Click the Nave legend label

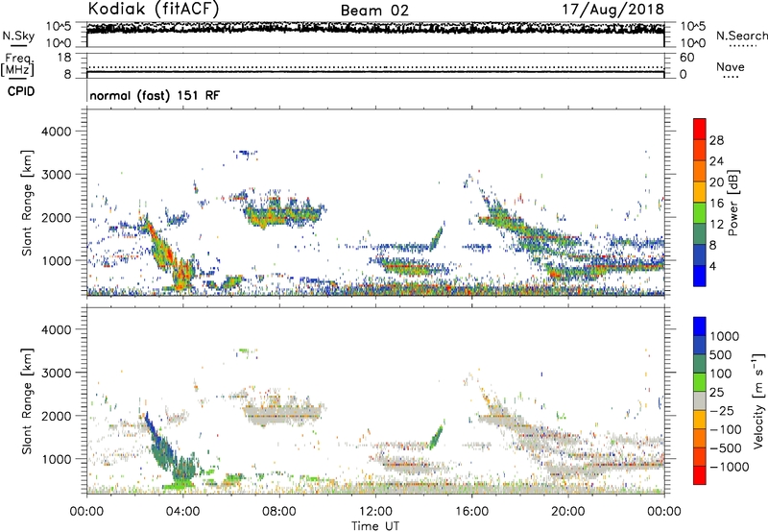tap(730, 66)
